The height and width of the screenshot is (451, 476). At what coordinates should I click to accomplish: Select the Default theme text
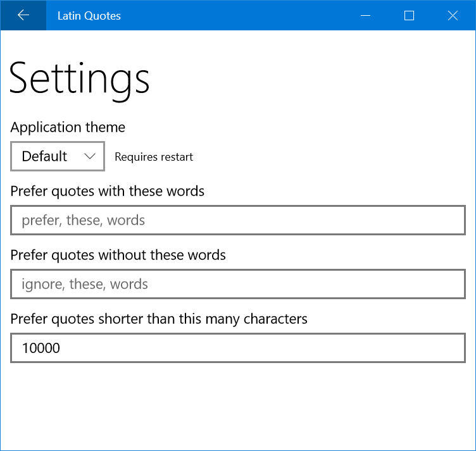click(44, 156)
